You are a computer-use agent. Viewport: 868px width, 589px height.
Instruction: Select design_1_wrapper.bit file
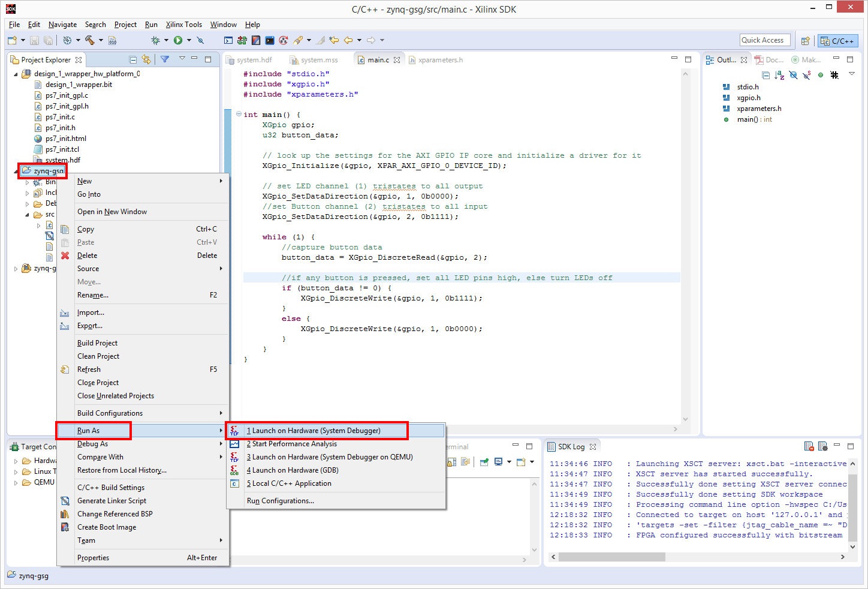pos(73,85)
